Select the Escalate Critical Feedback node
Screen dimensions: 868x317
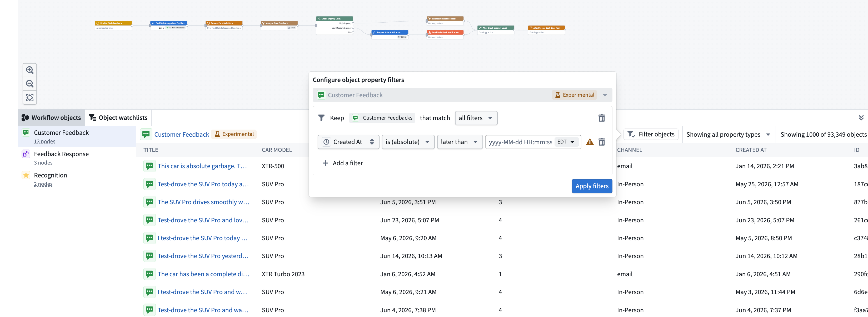click(x=445, y=21)
